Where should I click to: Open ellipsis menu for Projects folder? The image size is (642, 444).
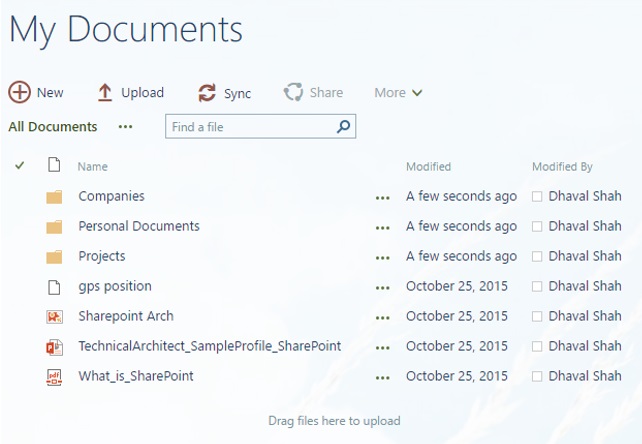point(382,257)
